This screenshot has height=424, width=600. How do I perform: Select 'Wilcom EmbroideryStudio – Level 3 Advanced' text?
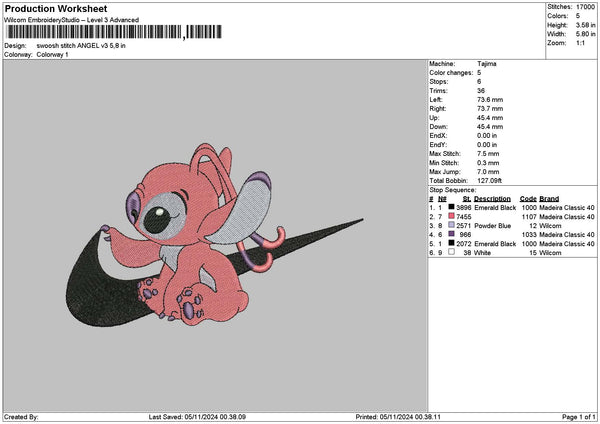pyautogui.click(x=71, y=20)
